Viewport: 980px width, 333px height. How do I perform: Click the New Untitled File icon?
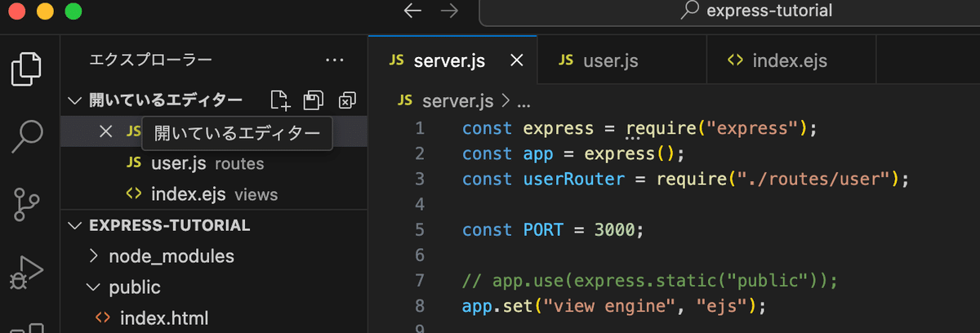pos(280,100)
